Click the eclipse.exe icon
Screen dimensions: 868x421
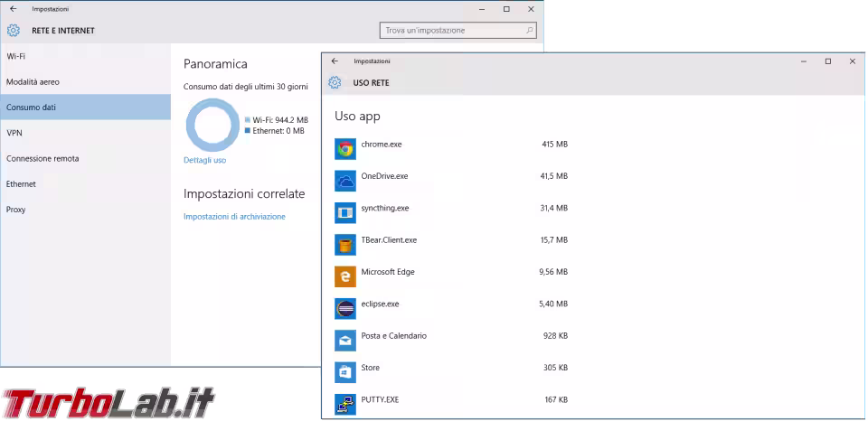(344, 309)
